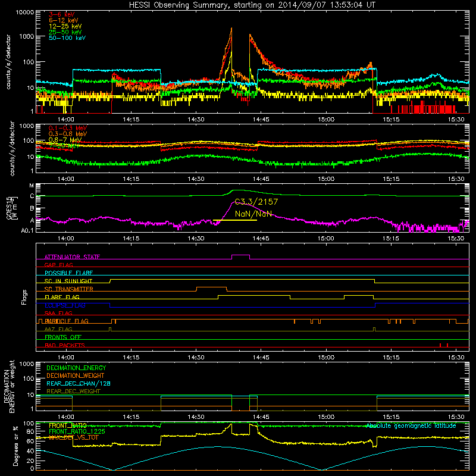Click the FRONTS_OFF flag label
The image size is (476, 476).
[x=63, y=337]
